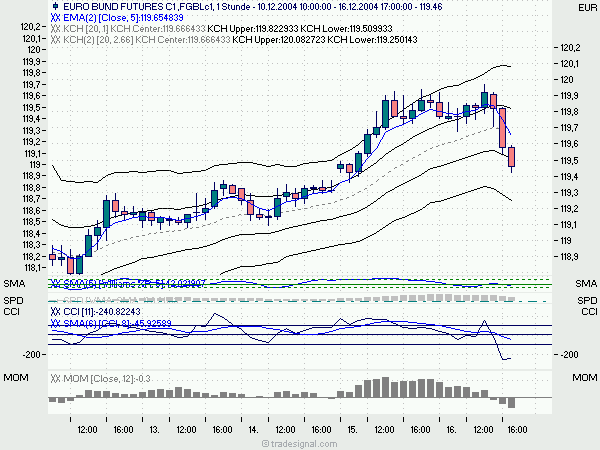The height and width of the screenshot is (450, 600).
Task: Select the SMA(6) [CCI, 8]:-45.92589 legend text
Action: (x=117, y=323)
